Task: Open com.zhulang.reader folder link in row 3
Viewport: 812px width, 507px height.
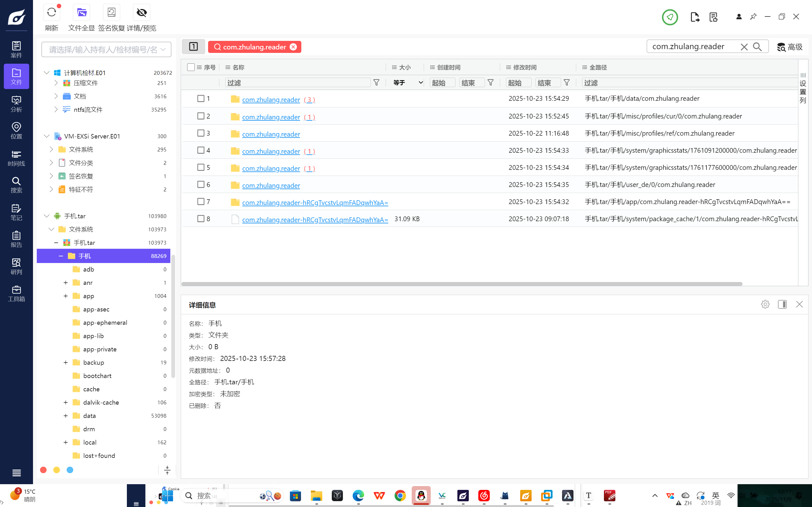Action: 271,134
